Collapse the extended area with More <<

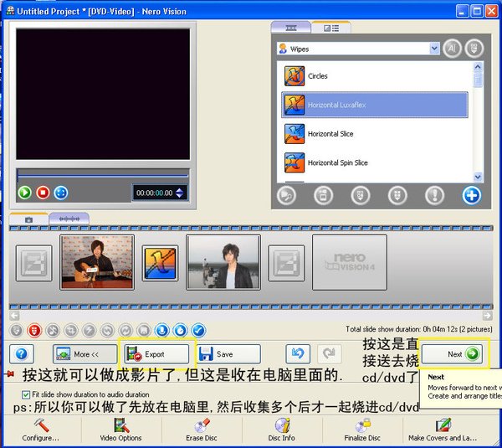[x=85, y=354]
